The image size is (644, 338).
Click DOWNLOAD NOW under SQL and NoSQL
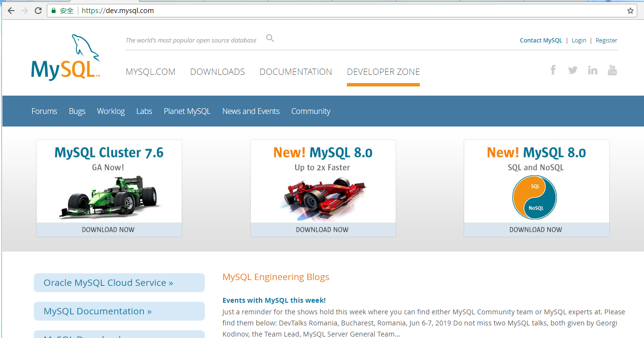click(536, 230)
